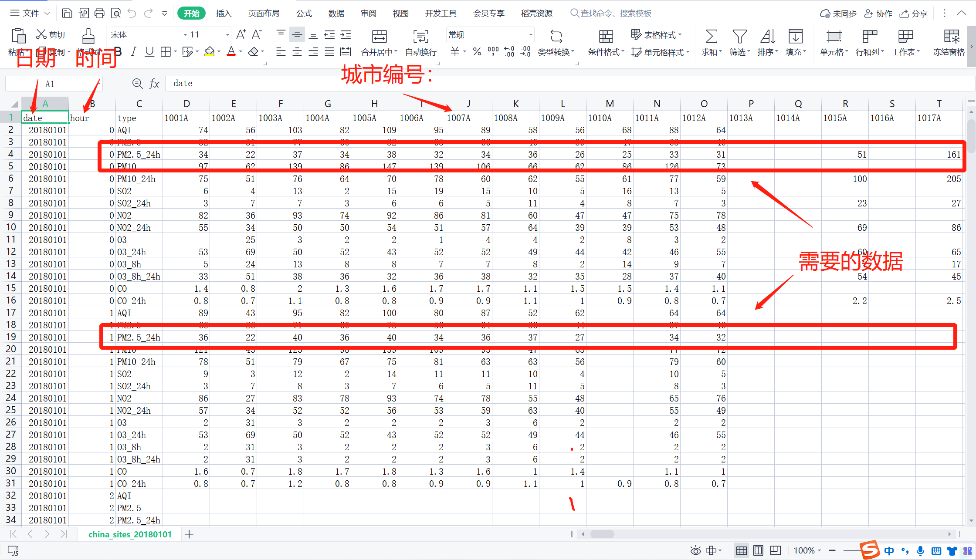Image resolution: width=976 pixels, height=560 pixels.
Task: Click Merge and Center (合并居中) icon
Action: [x=379, y=37]
